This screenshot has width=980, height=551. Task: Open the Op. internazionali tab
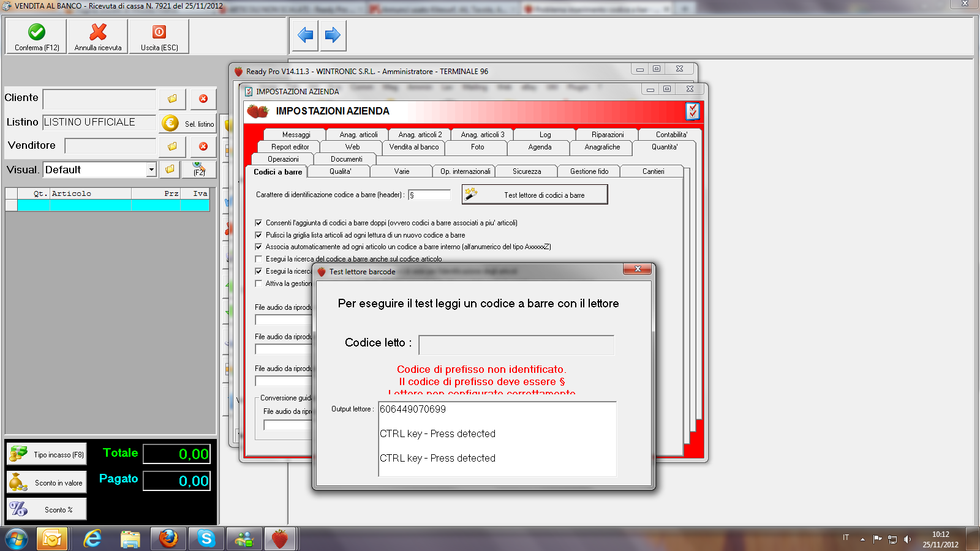point(466,171)
